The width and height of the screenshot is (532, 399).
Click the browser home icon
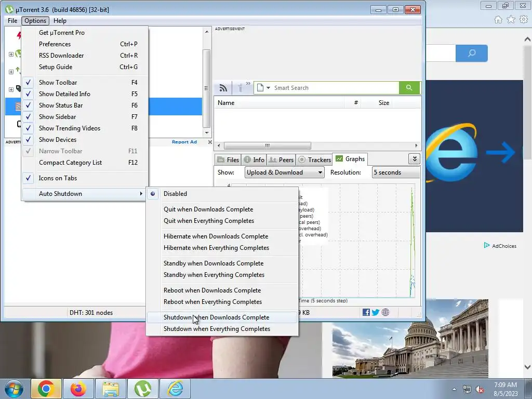coord(498,20)
